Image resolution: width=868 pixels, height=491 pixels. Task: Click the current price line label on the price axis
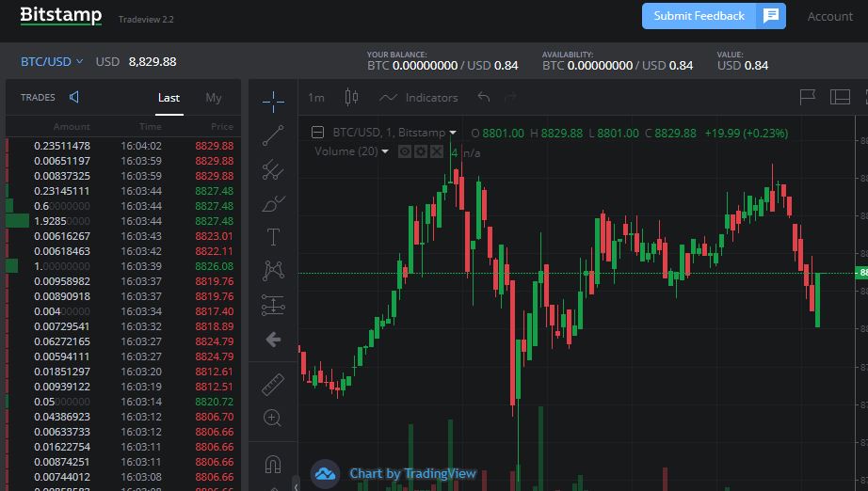click(x=862, y=273)
